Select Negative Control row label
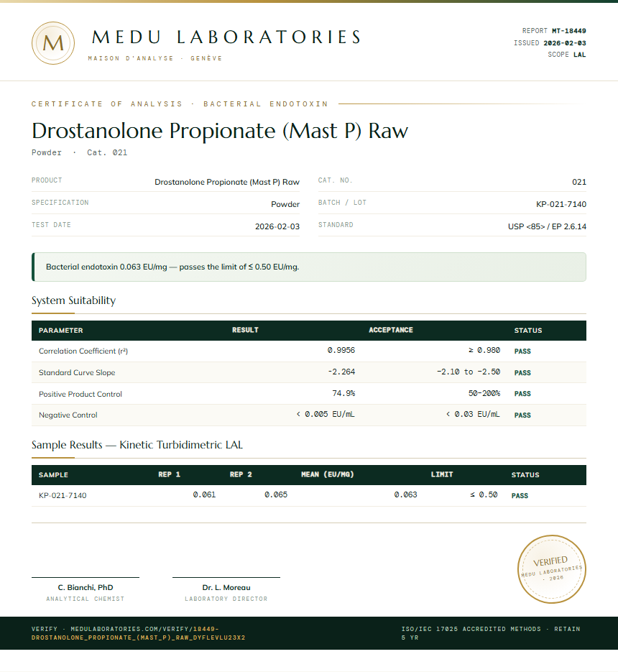 pos(68,415)
